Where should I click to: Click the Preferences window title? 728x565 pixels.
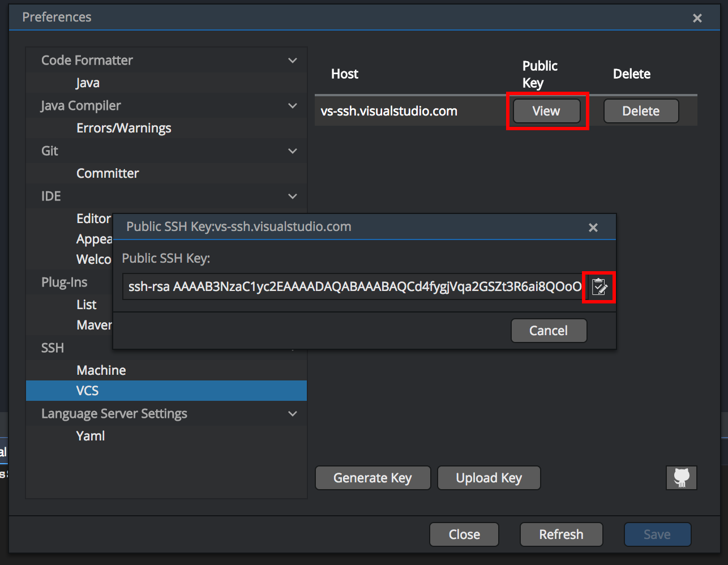(x=57, y=17)
